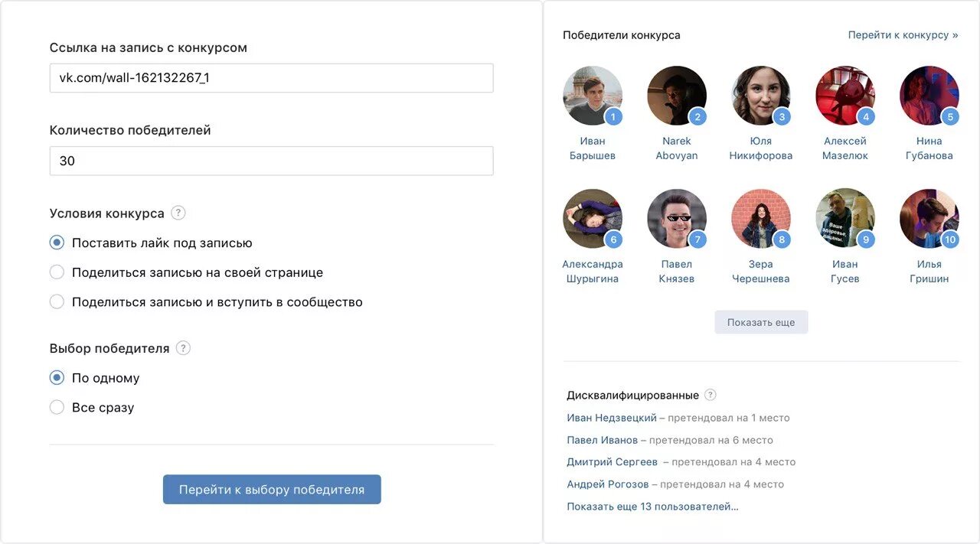The height and width of the screenshot is (544, 980).
Task: Select Поделиться записью на своей странице
Action: [57, 272]
